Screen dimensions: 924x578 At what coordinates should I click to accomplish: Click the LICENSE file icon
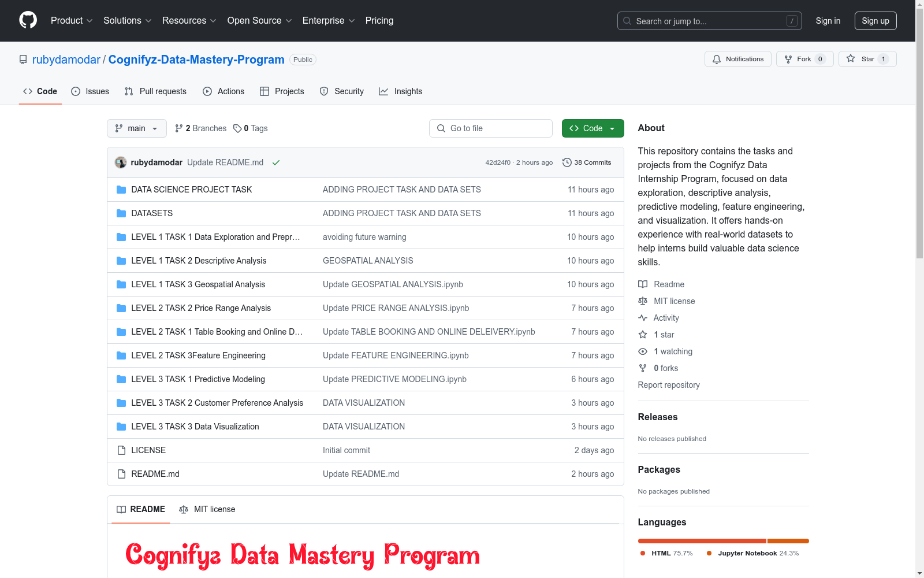coord(121,450)
